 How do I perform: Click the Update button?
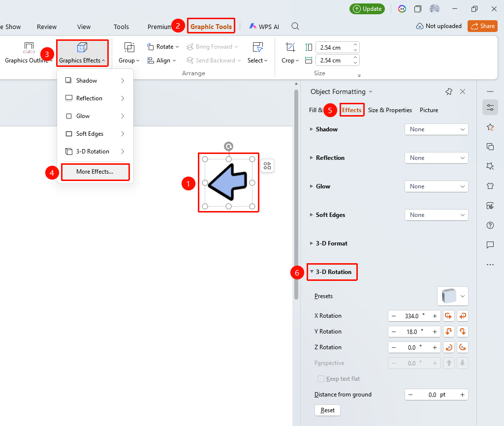coord(367,9)
